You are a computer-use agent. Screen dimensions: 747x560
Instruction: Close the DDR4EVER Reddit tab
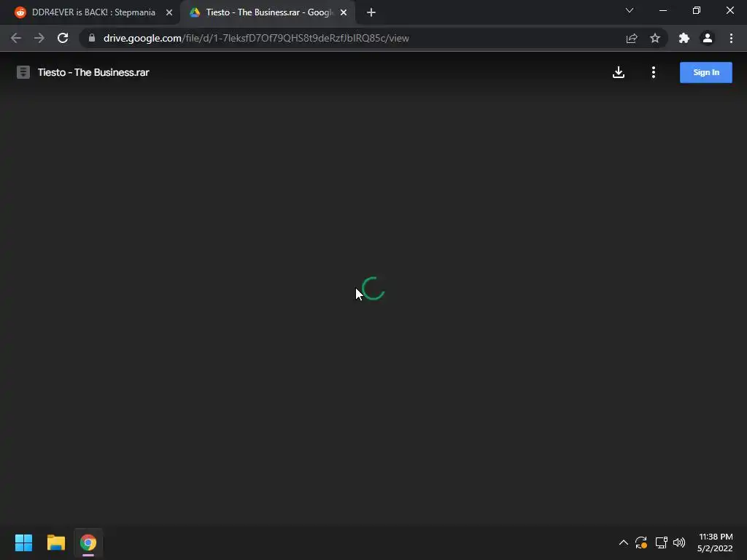[169, 12]
